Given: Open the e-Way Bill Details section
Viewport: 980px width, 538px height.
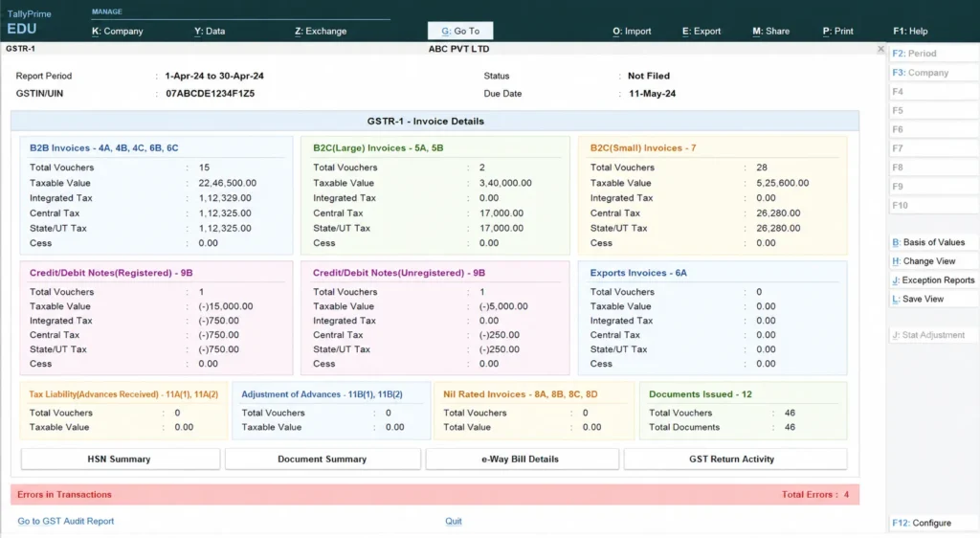Looking at the screenshot, I should (522, 460).
